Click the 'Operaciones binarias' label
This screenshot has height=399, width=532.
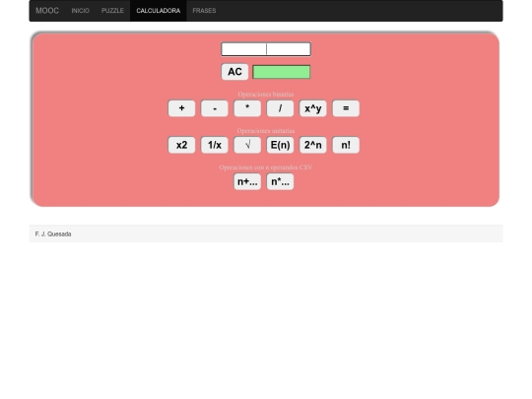point(266,94)
